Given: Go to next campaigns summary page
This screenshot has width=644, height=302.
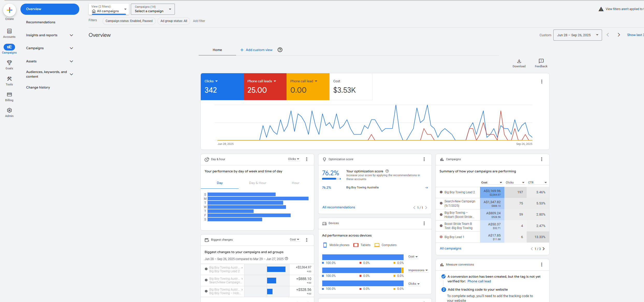Looking at the screenshot, I should click(544, 249).
